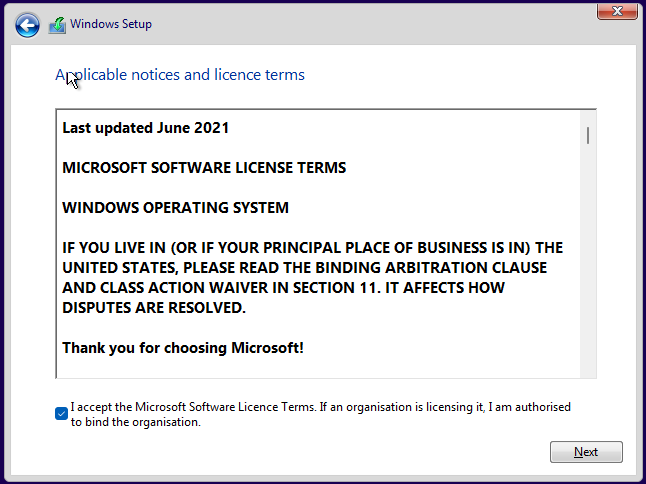Click the second line 'to bind the organisation.'
The width and height of the screenshot is (646, 484).
coord(136,422)
